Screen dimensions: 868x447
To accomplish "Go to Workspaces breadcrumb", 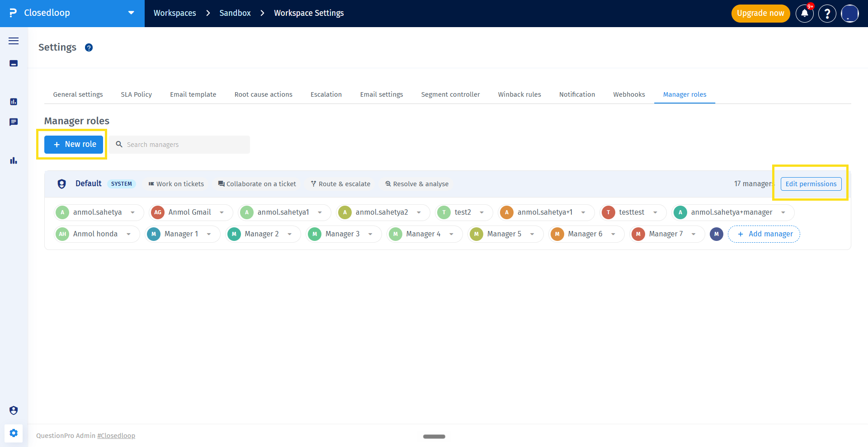I will pyautogui.click(x=175, y=13).
